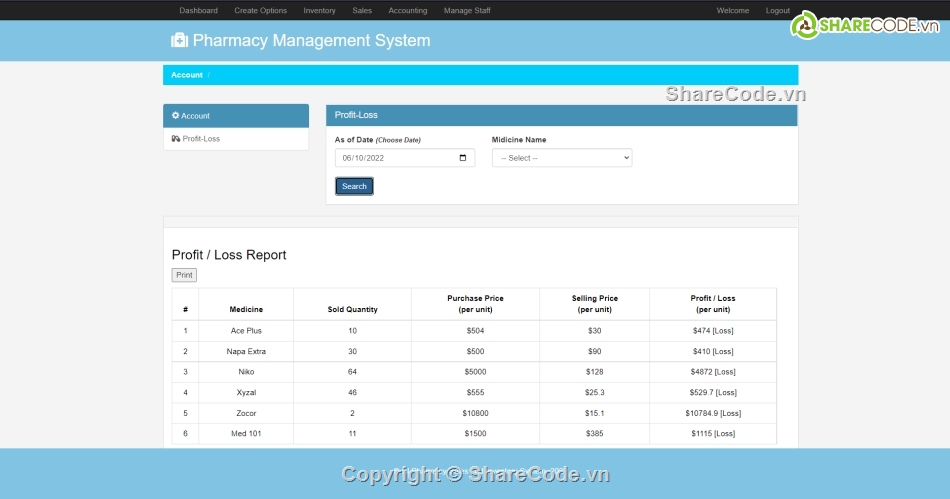Screen dimensions: 950x499
Task: Click the Print button
Action: pos(184,275)
